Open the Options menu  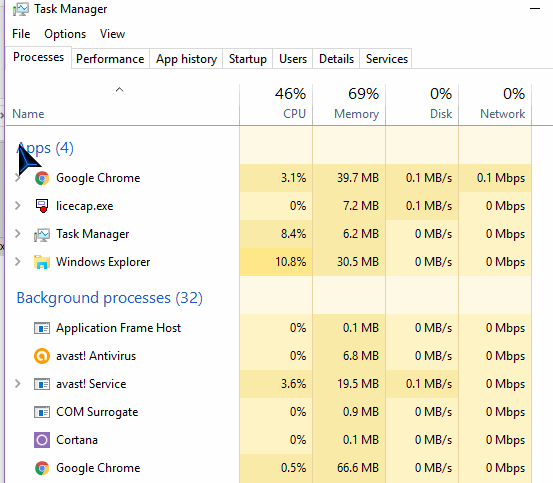click(65, 34)
